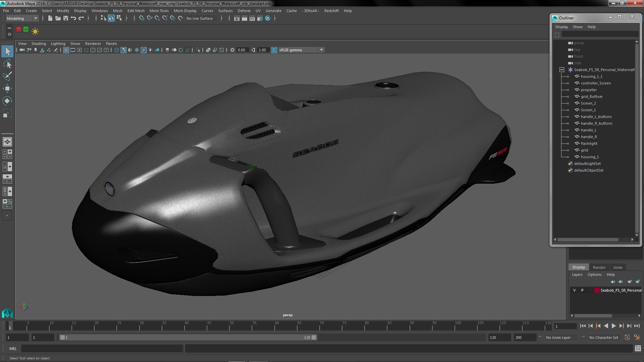The image size is (644, 362).
Task: Click the Open scene folder icon
Action: click(58, 18)
